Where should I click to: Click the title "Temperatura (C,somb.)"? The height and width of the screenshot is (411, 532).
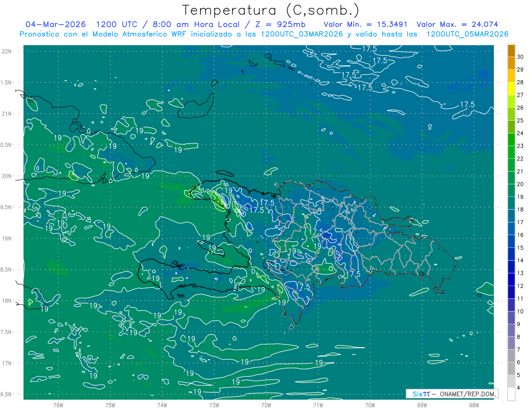[270, 11]
